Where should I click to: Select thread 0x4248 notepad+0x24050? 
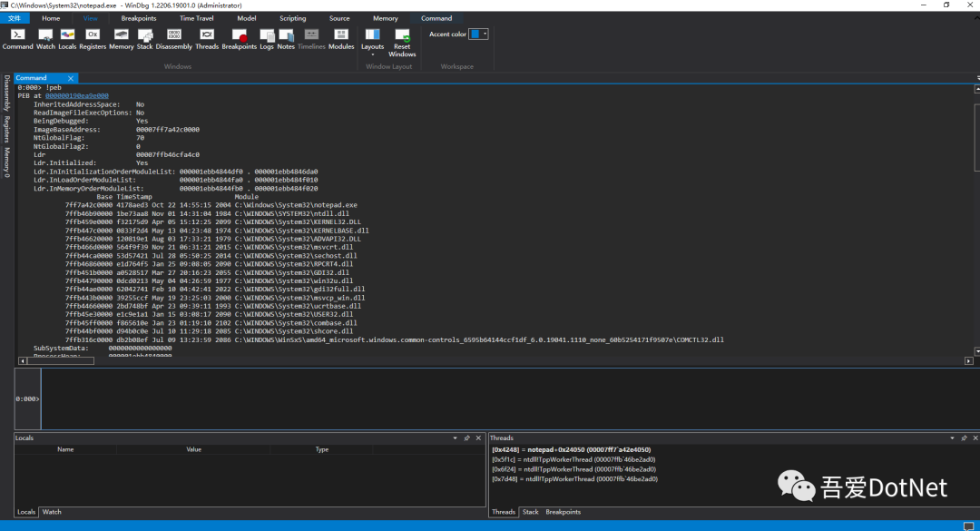tap(572, 449)
